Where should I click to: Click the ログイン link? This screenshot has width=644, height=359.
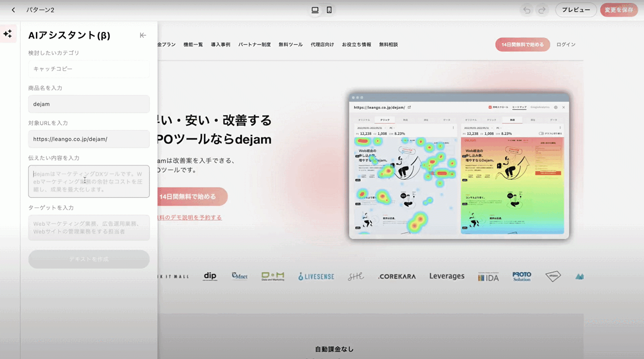pyautogui.click(x=566, y=45)
